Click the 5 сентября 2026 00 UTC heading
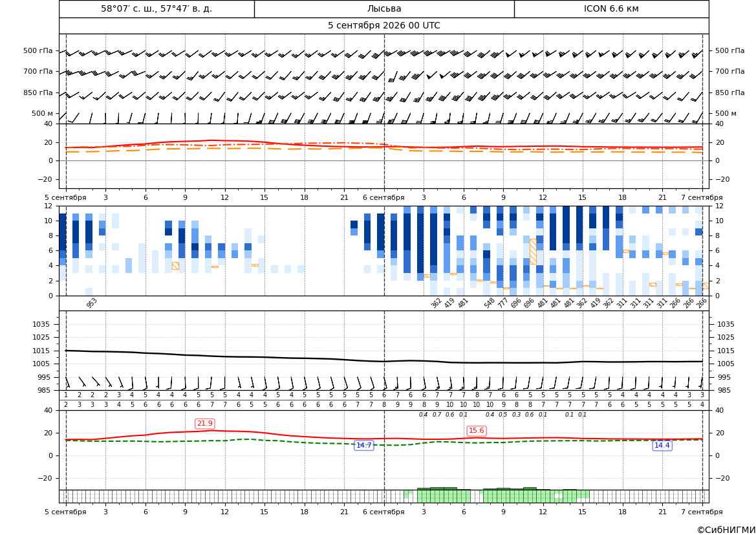The height and width of the screenshot is (535, 756). 383,26
